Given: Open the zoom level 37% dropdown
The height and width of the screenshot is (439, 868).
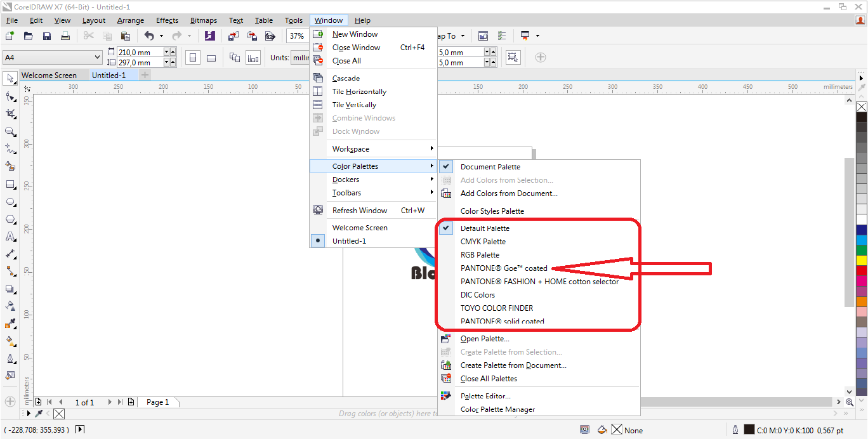Looking at the screenshot, I should pos(298,36).
